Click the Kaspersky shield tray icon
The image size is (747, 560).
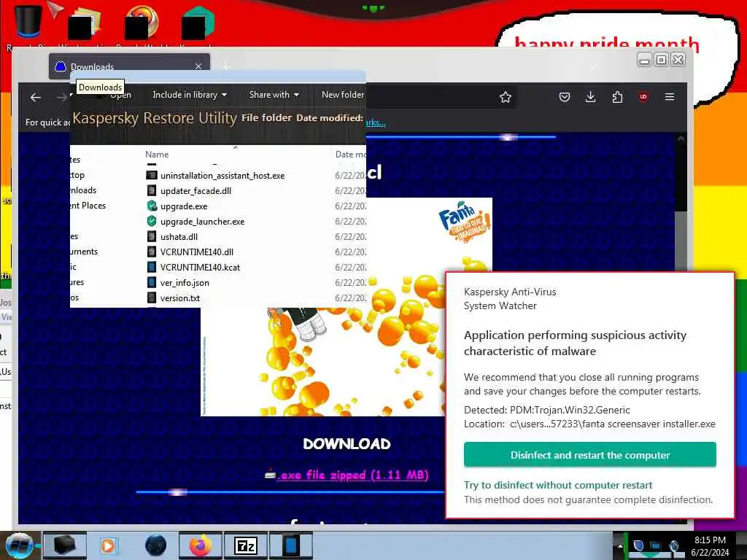638,545
